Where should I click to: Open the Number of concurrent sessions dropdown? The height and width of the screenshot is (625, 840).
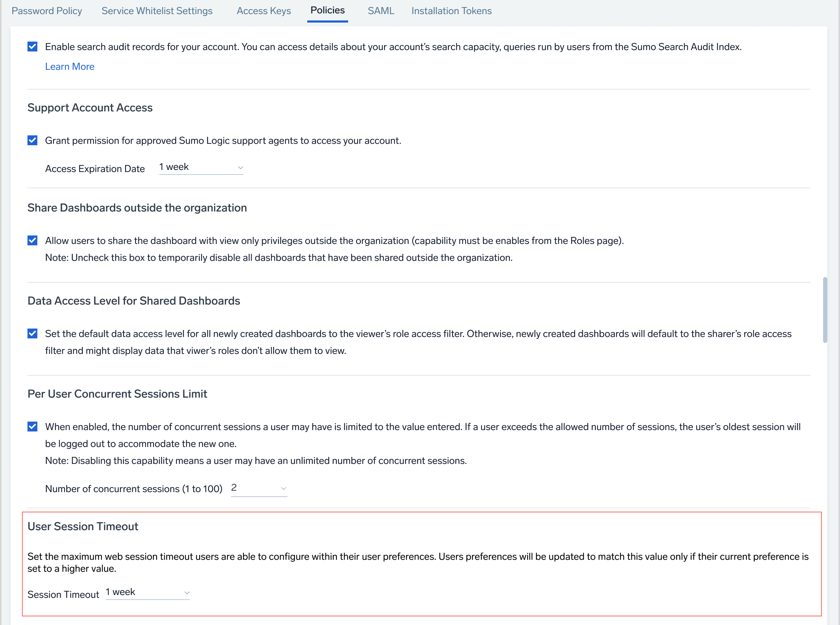(259, 488)
